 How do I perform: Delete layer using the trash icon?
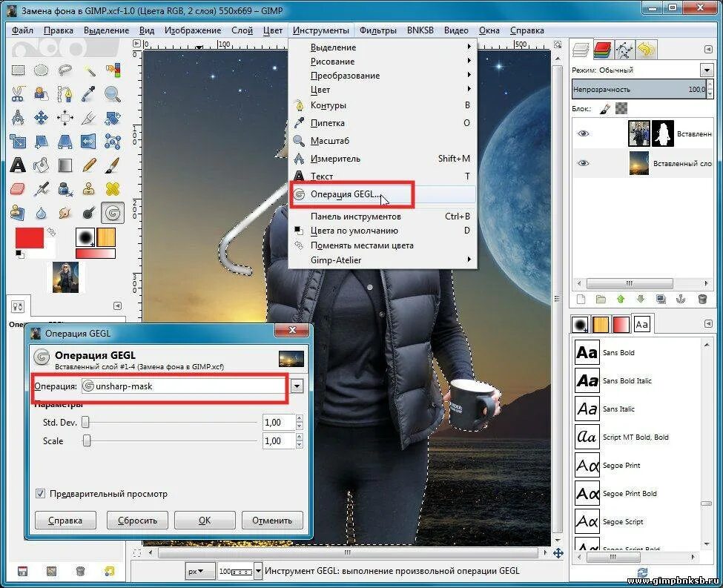pos(702,300)
